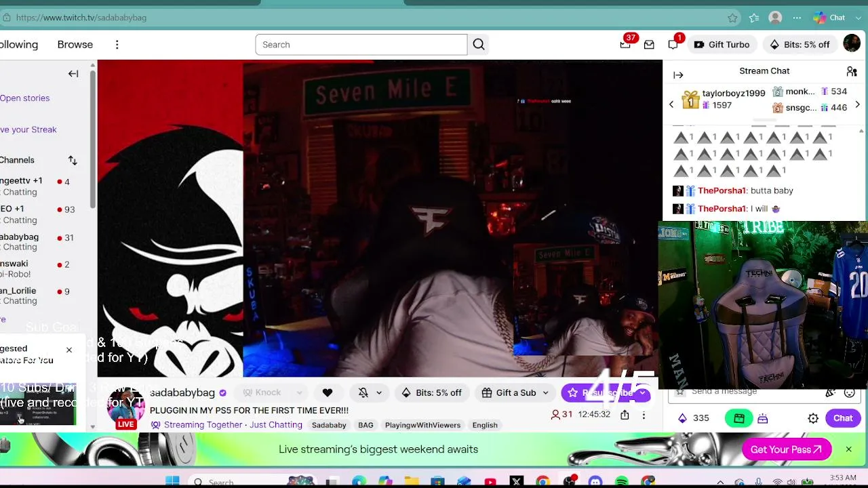Open the Sadababy tag
868x488 pixels.
coord(329,425)
